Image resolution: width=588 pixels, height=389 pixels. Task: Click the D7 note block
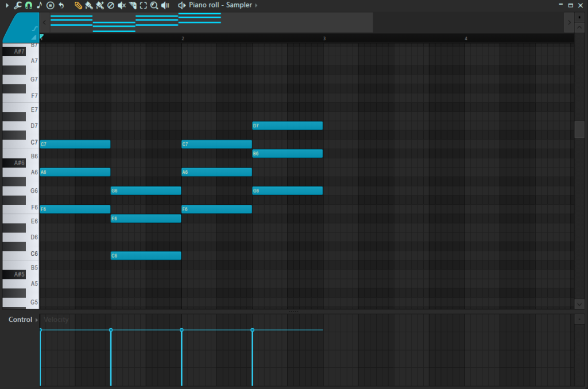click(287, 126)
